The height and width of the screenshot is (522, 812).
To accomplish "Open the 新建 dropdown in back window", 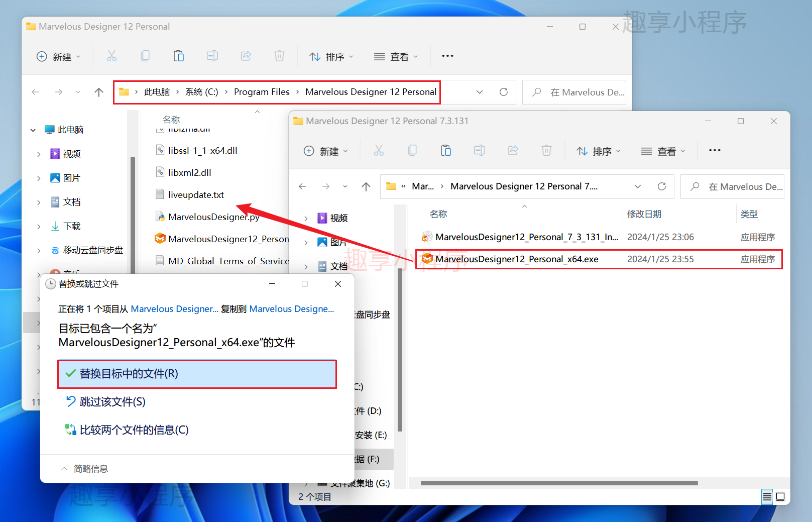I will point(58,56).
